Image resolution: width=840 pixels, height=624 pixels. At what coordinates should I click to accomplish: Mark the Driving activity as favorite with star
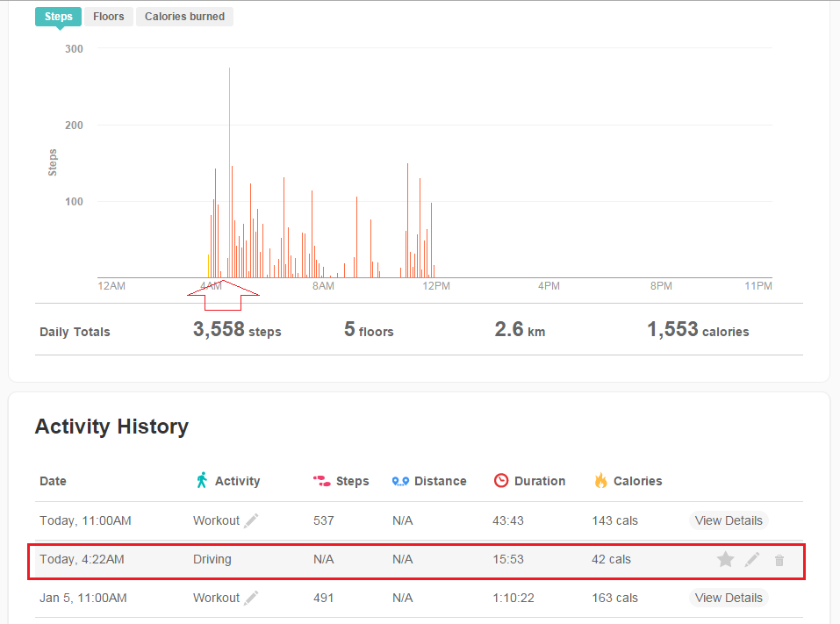click(725, 560)
